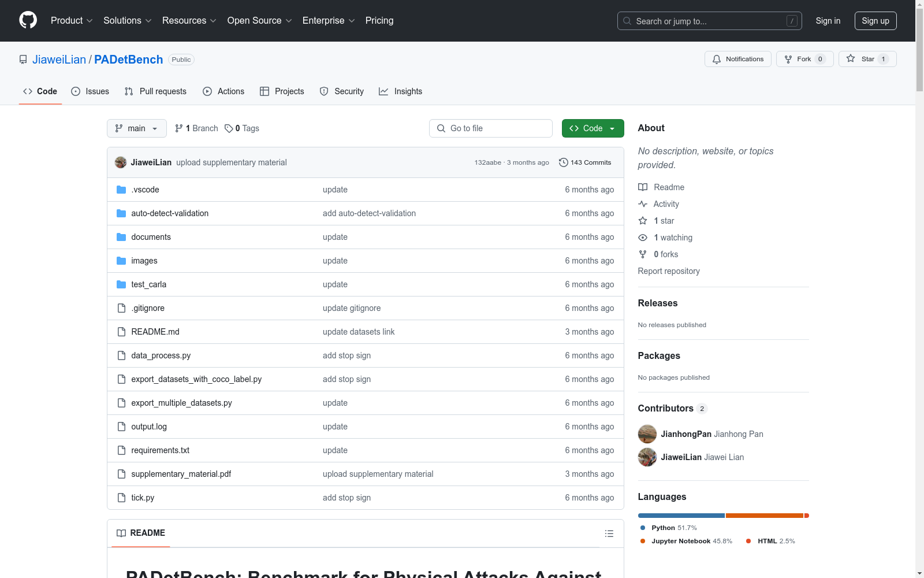Viewport: 924px width, 578px height.
Task: Open the JiaweiLian owner link
Action: (x=59, y=60)
